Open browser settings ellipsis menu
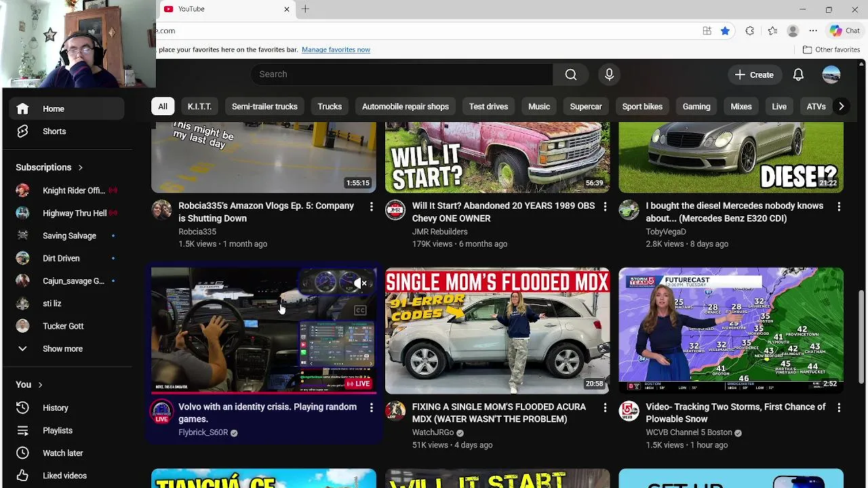The width and height of the screenshot is (868, 488). pos(813,30)
